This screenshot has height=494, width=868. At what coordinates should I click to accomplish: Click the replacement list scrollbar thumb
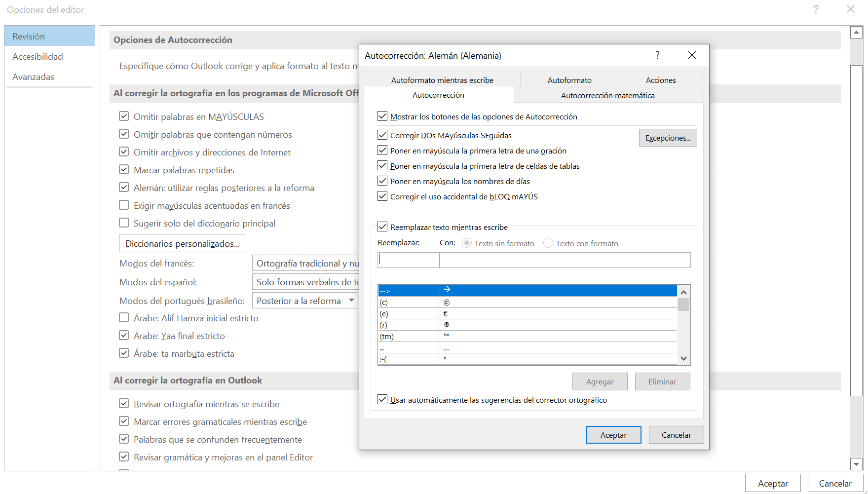[683, 304]
